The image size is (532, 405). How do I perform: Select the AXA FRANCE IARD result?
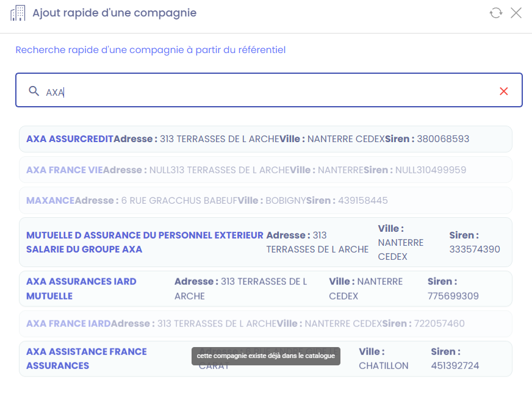(x=265, y=324)
